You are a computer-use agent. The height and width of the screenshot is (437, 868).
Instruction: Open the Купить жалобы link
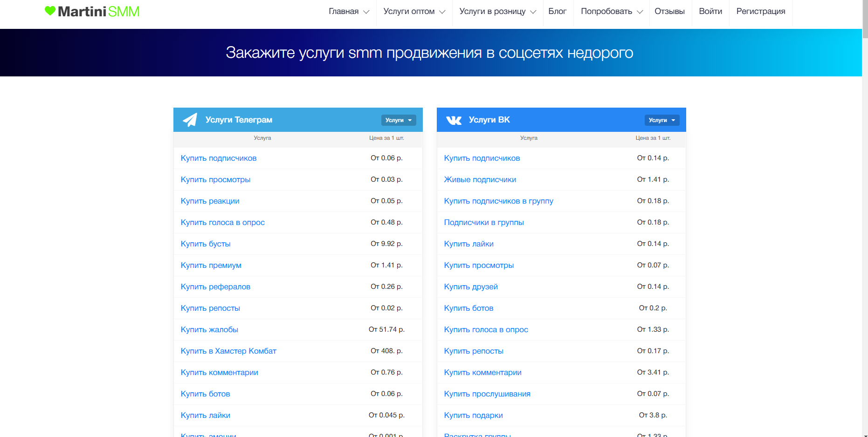[x=209, y=330]
